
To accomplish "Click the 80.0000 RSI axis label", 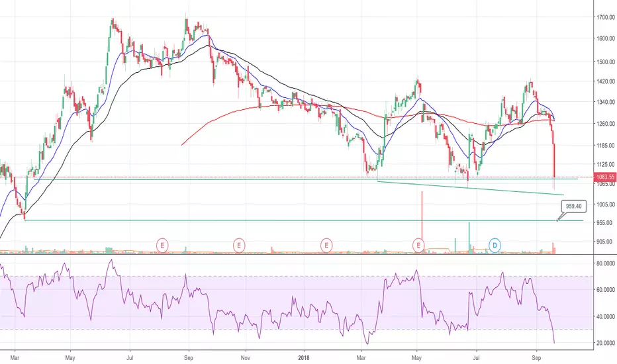I will [x=606, y=263].
